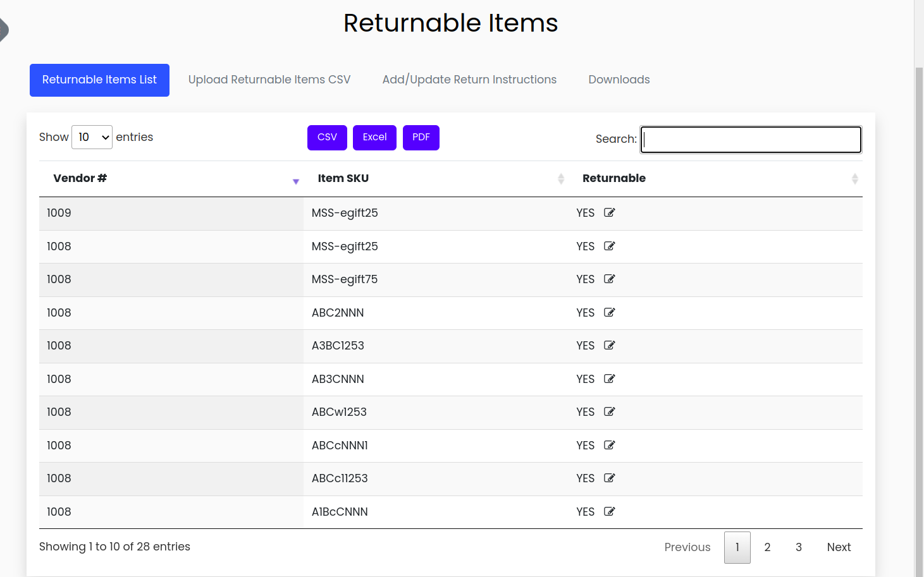924x577 pixels.
Task: Sort the Item SKU column
Action: (560, 178)
